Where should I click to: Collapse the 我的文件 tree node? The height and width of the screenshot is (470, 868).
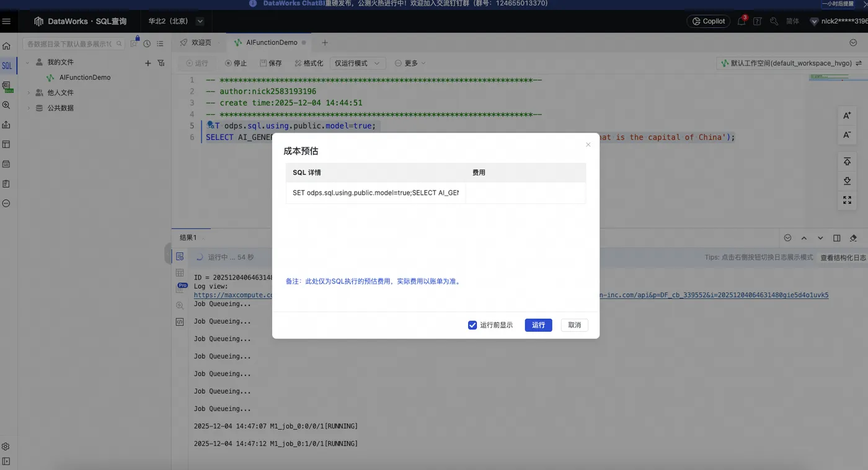pos(27,63)
